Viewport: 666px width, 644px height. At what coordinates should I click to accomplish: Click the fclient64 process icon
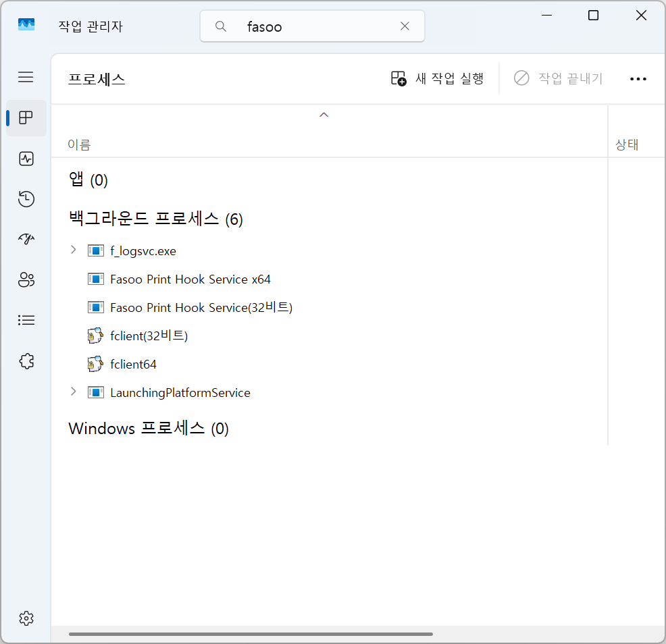[95, 364]
